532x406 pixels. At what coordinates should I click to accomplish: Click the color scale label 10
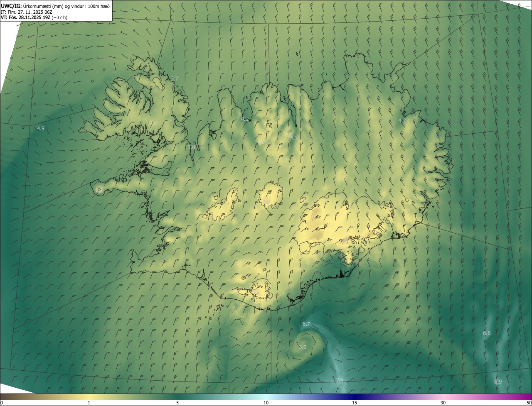[x=266, y=403]
